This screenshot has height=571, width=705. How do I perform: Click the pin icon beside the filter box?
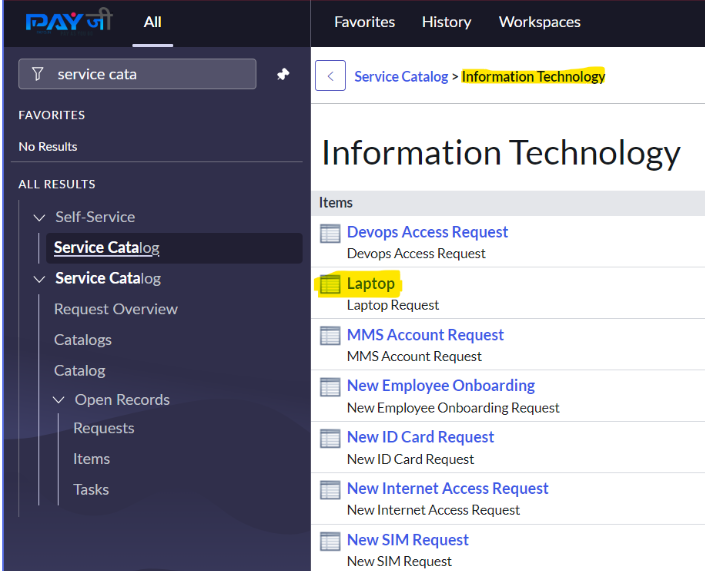(x=283, y=74)
